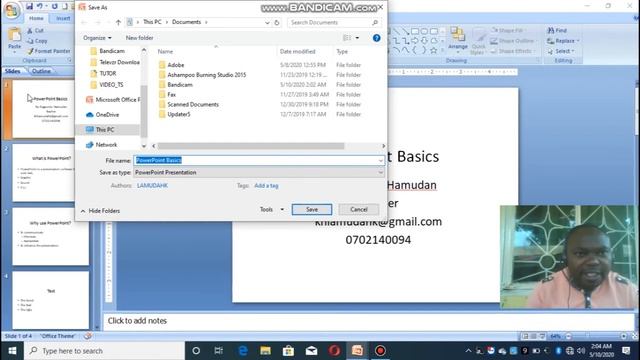Open the Save as type combo box
The height and width of the screenshot is (360, 640).
(259, 173)
